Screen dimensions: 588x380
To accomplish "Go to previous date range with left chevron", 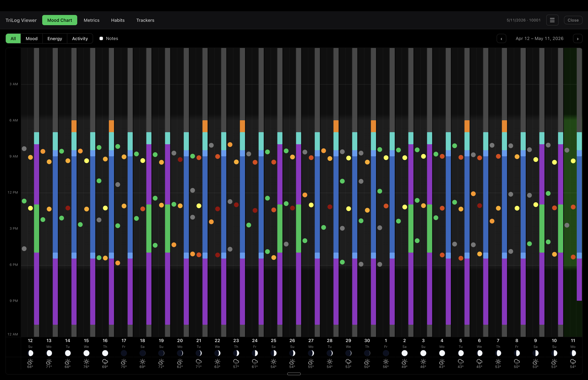I will 501,38.
